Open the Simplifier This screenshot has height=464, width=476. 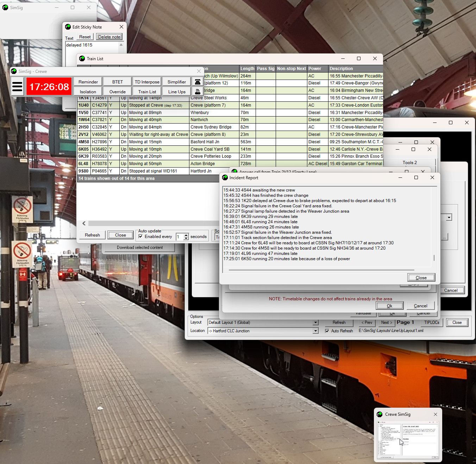click(x=177, y=82)
